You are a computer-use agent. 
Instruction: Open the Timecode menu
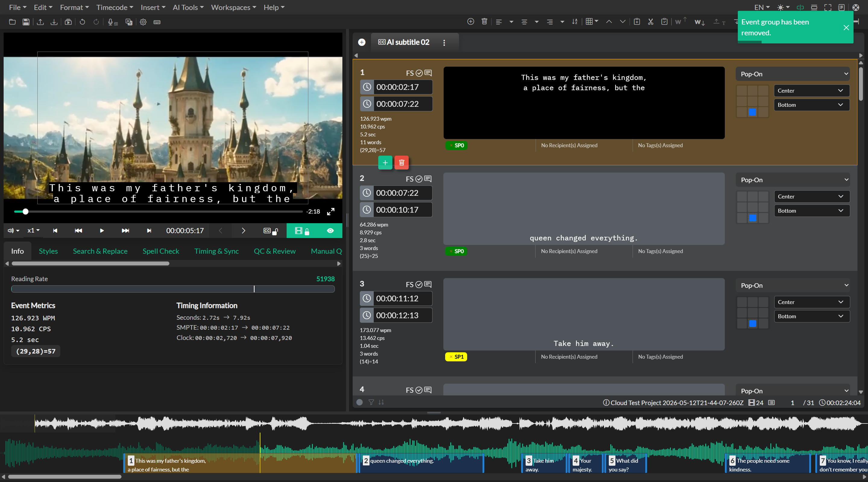pos(115,8)
